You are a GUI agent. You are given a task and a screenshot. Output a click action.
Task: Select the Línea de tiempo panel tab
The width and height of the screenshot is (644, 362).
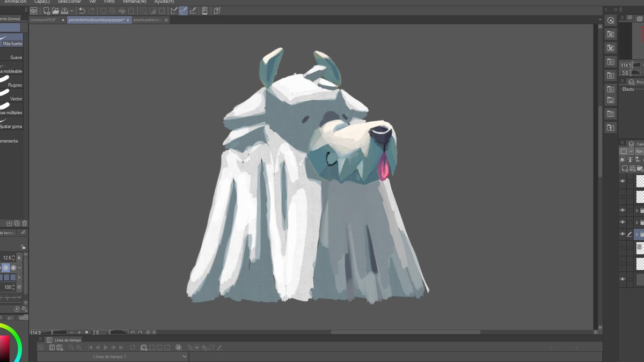click(x=64, y=340)
